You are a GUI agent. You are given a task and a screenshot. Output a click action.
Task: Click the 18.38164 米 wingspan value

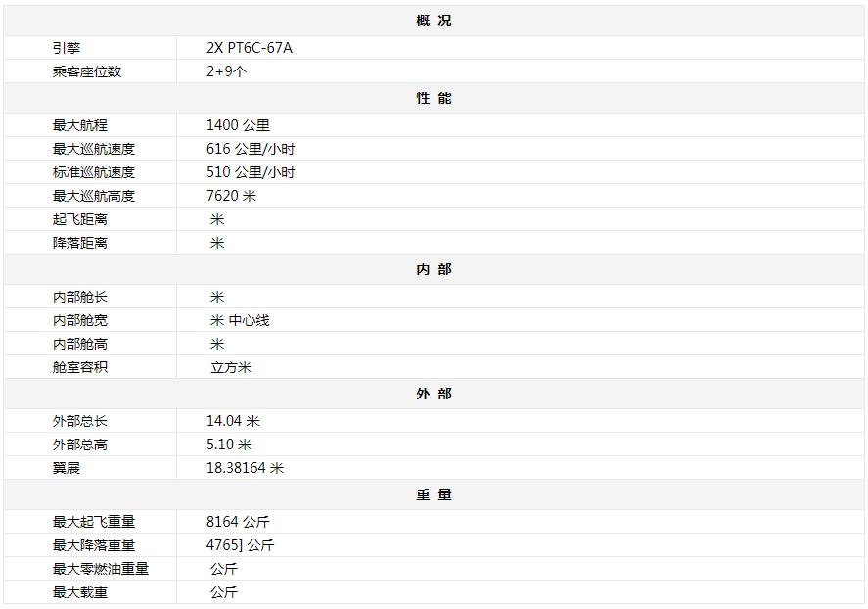pos(245,468)
